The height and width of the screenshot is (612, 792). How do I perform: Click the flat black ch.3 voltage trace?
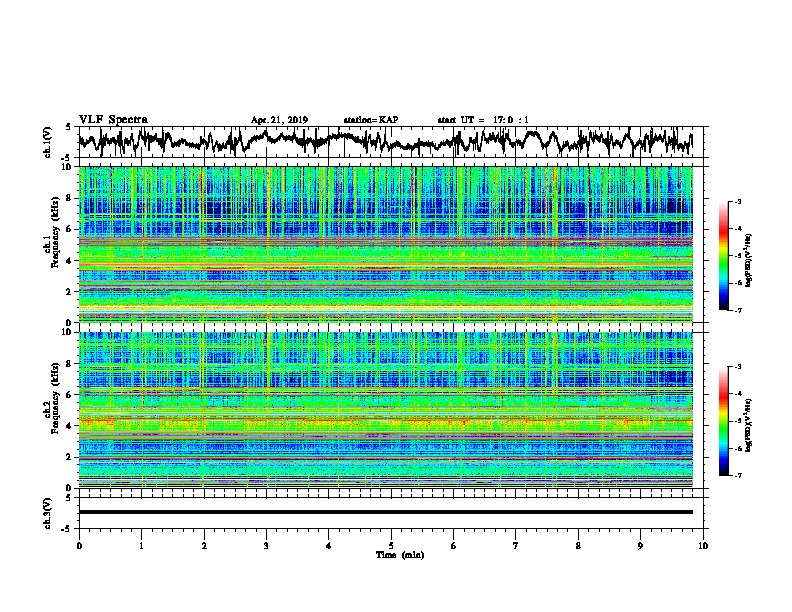point(386,512)
